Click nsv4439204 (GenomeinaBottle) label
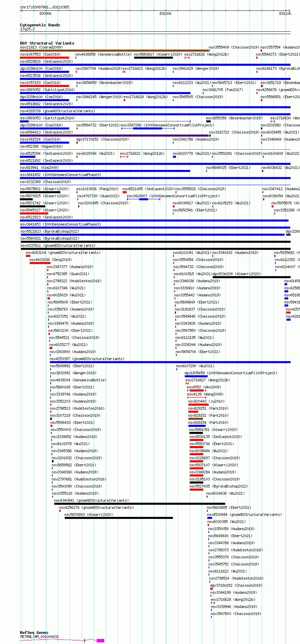 tap(78, 380)
